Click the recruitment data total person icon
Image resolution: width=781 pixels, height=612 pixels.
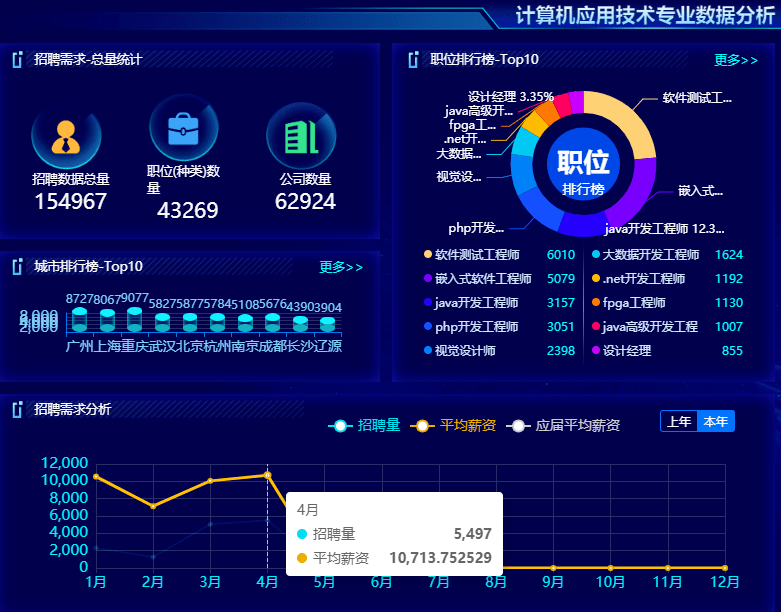(66, 136)
